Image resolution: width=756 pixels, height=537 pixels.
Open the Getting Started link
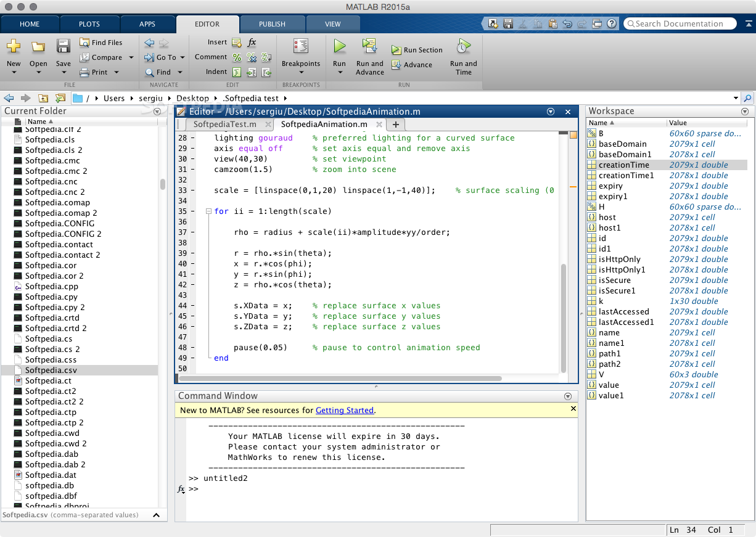[x=344, y=410]
